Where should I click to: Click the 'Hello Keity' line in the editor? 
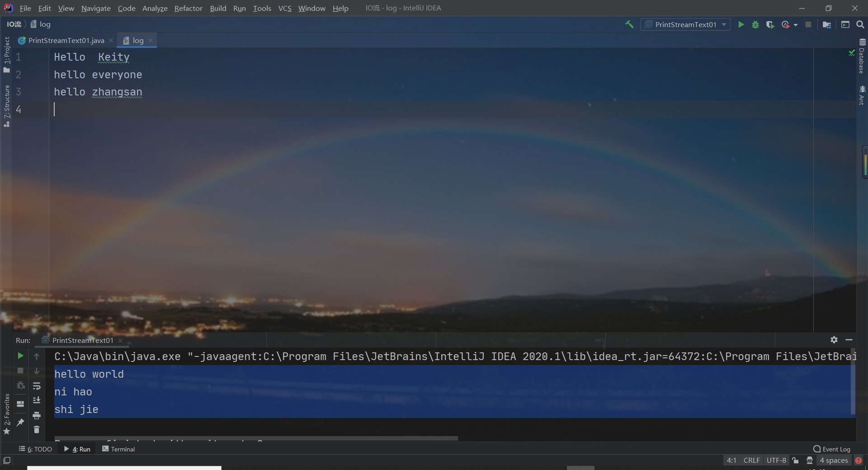pos(92,57)
